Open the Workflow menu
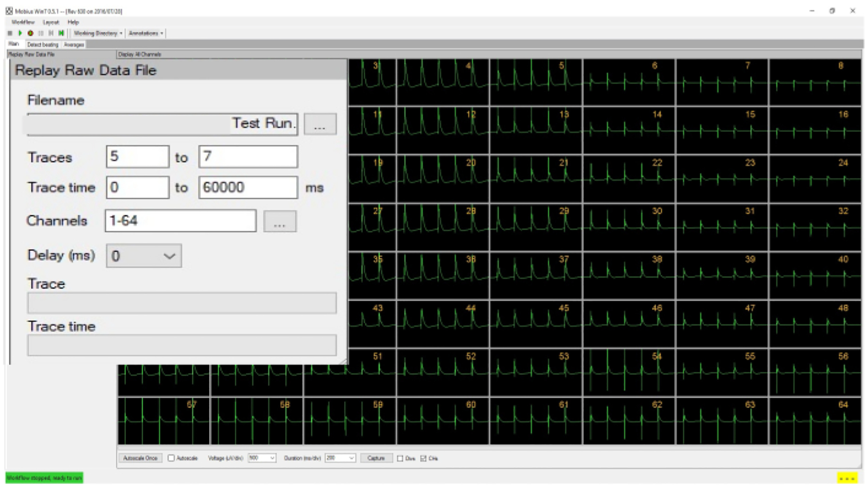 pyautogui.click(x=23, y=22)
